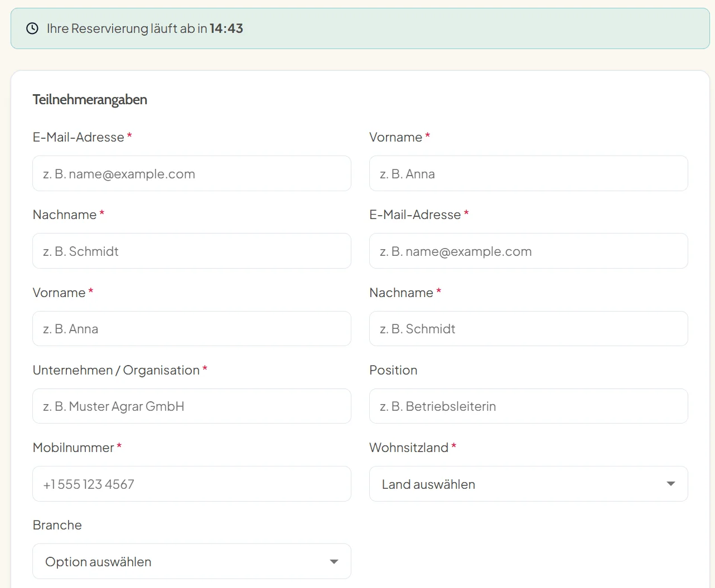Focus the Unternehmen / Organisation input field
This screenshot has width=715, height=588.
click(x=192, y=406)
